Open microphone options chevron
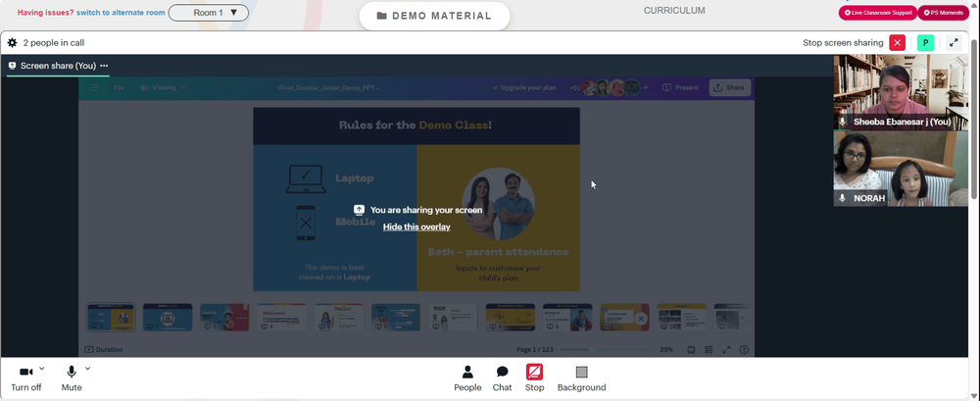The width and height of the screenshot is (980, 401). coord(87,369)
